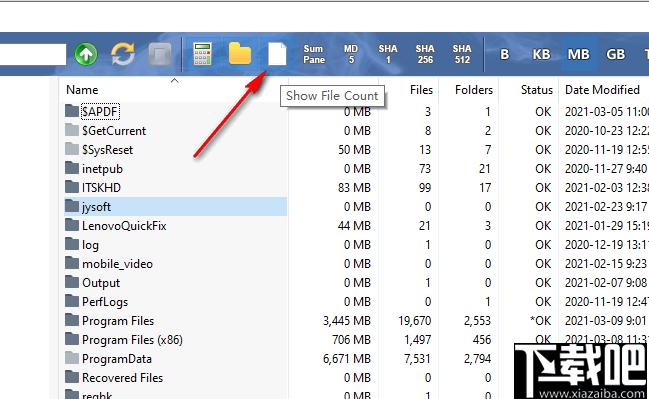Click the 19,670 files count cell
Screen dimensions: 649x399
point(415,321)
